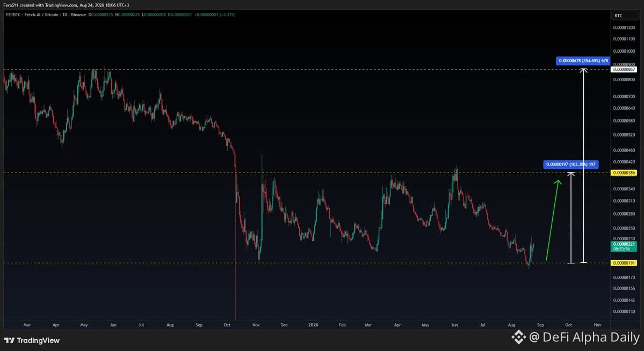The image size is (644, 351).
Task: Select the yellow 0.00000386 price line label
Action: (x=624, y=173)
